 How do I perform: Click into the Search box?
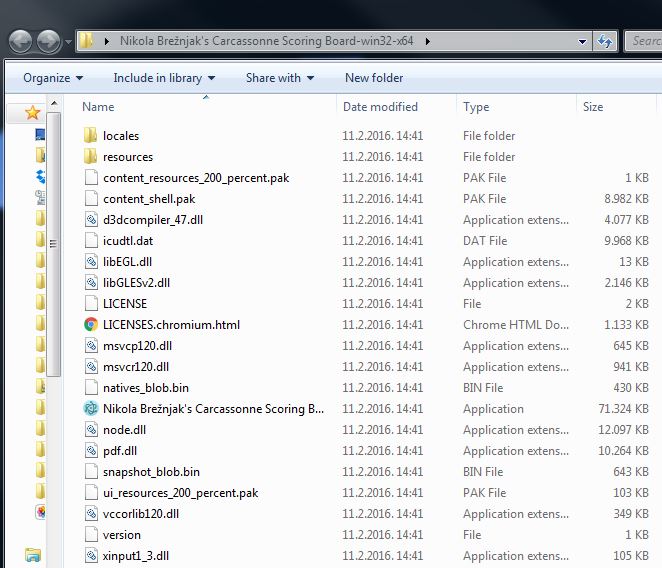click(x=643, y=41)
